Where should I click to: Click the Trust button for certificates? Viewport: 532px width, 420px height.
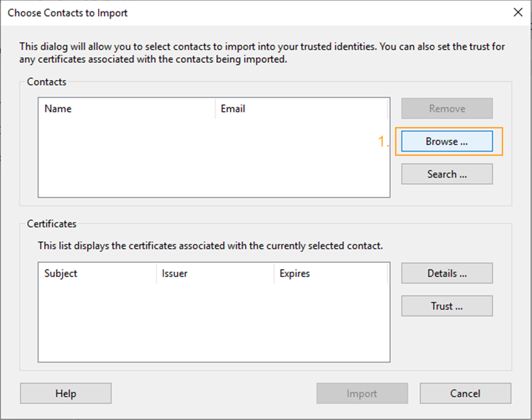[447, 306]
